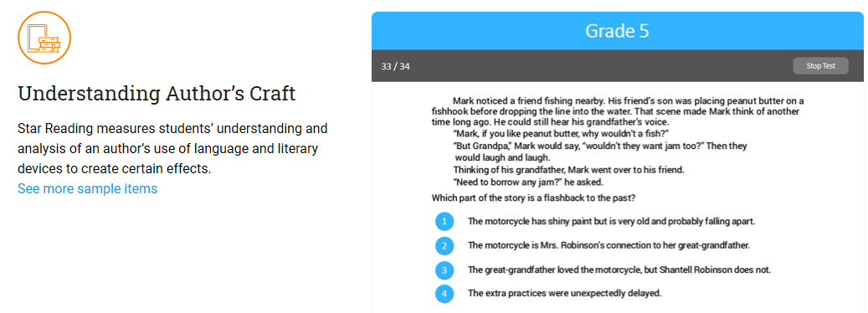
Task: Choose answer mentioning Shantell Robinson
Action: click(x=619, y=269)
